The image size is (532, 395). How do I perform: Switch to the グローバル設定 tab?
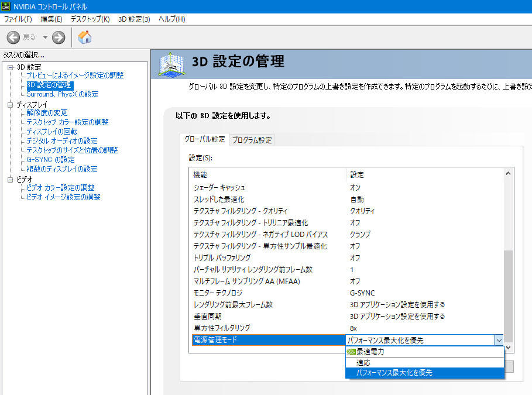tap(205, 139)
